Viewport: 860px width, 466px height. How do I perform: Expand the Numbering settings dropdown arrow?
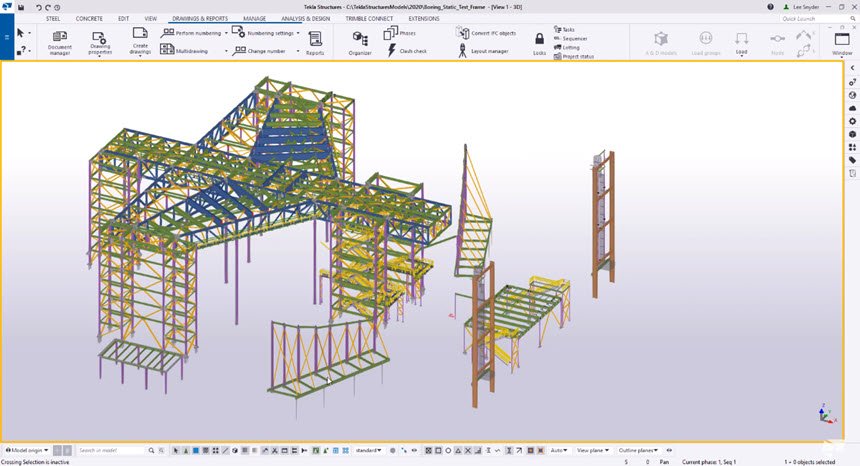298,33
